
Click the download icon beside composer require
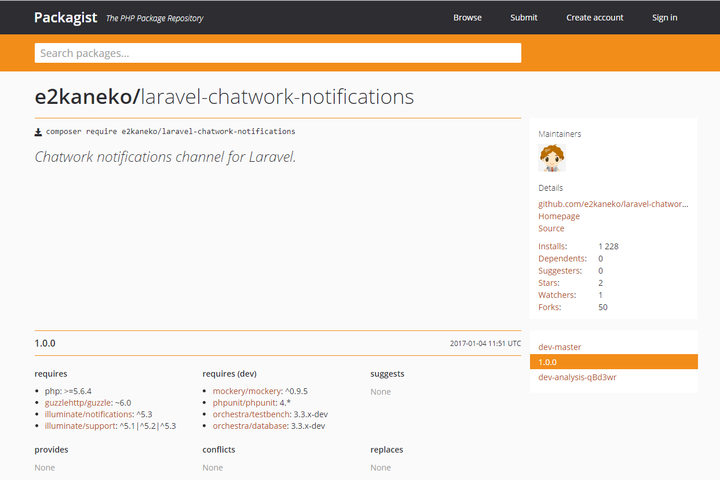tap(38, 132)
